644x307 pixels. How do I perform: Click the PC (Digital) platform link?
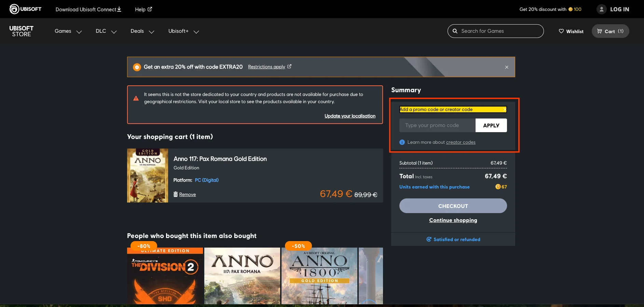(x=207, y=180)
